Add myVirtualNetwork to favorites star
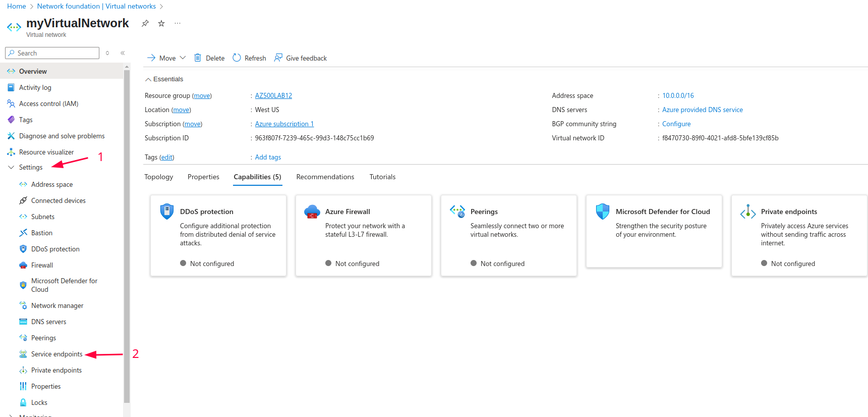 coord(161,23)
